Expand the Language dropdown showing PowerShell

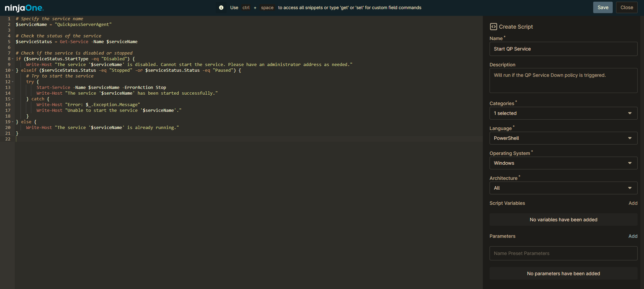point(563,138)
